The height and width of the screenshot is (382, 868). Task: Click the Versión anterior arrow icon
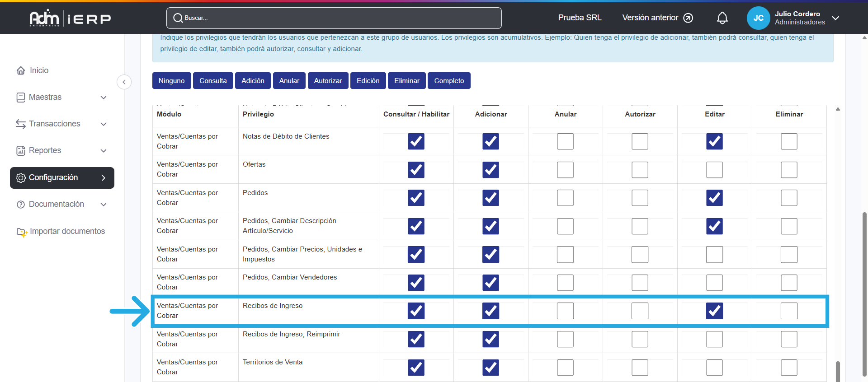688,18
